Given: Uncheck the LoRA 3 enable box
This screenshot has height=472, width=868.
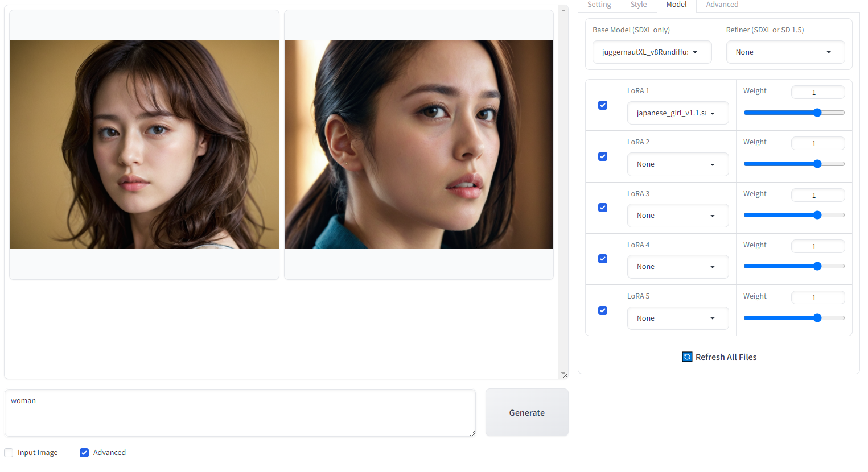Looking at the screenshot, I should (603, 208).
